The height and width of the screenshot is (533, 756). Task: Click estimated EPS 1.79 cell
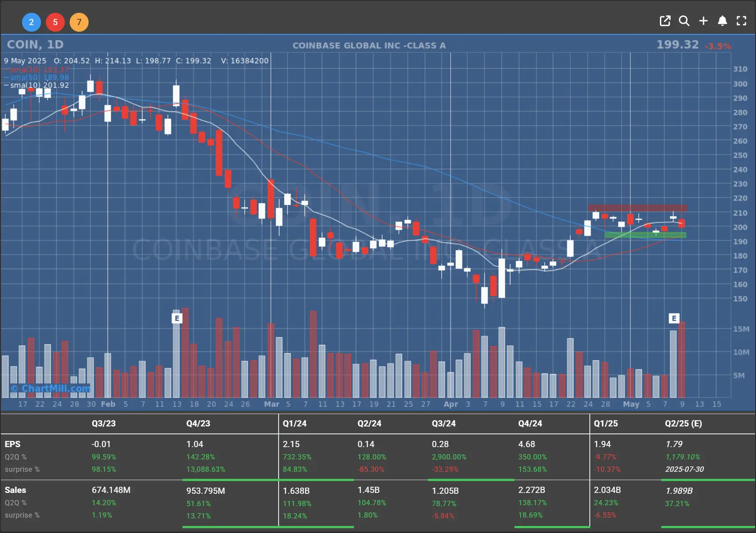click(x=674, y=444)
